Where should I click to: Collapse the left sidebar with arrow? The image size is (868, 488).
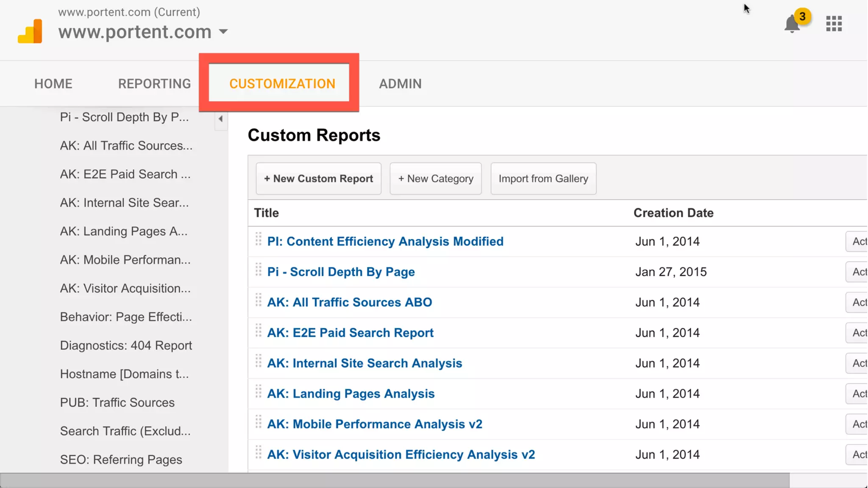(220, 119)
